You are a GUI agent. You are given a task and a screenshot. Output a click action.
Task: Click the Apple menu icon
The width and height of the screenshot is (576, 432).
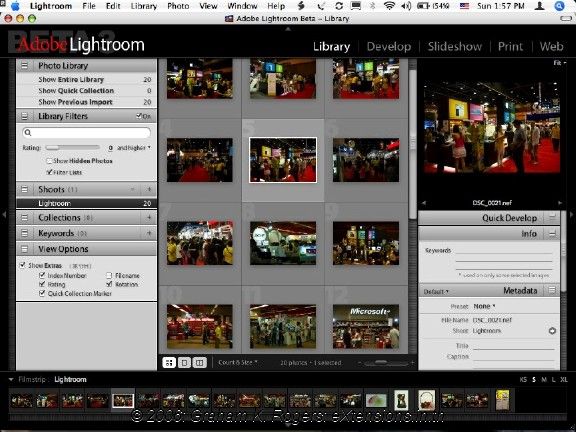pos(16,6)
